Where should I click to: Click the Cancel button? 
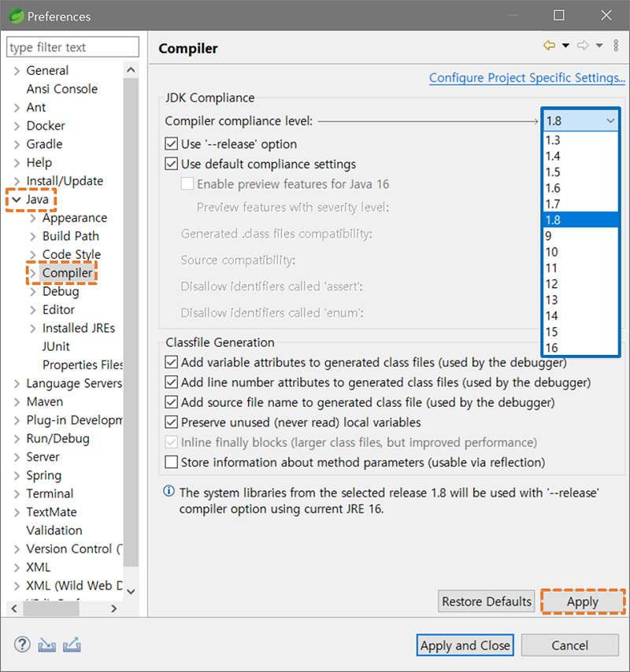click(x=569, y=645)
